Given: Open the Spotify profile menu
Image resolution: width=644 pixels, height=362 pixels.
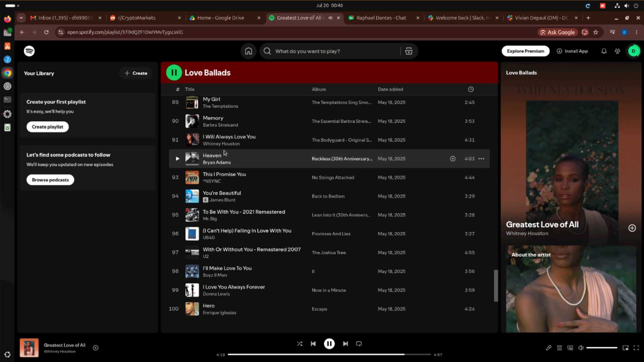Looking at the screenshot, I should [633, 51].
